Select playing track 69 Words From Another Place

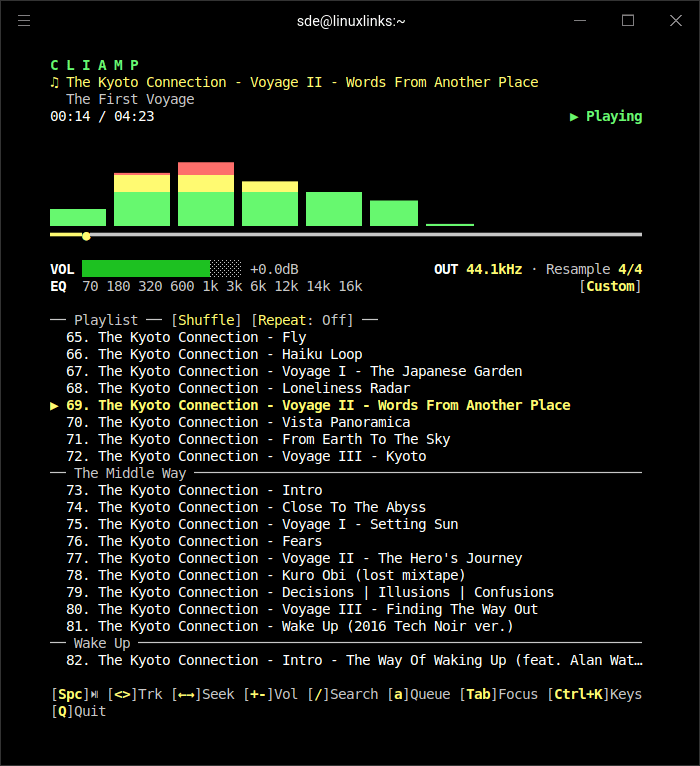pos(318,405)
